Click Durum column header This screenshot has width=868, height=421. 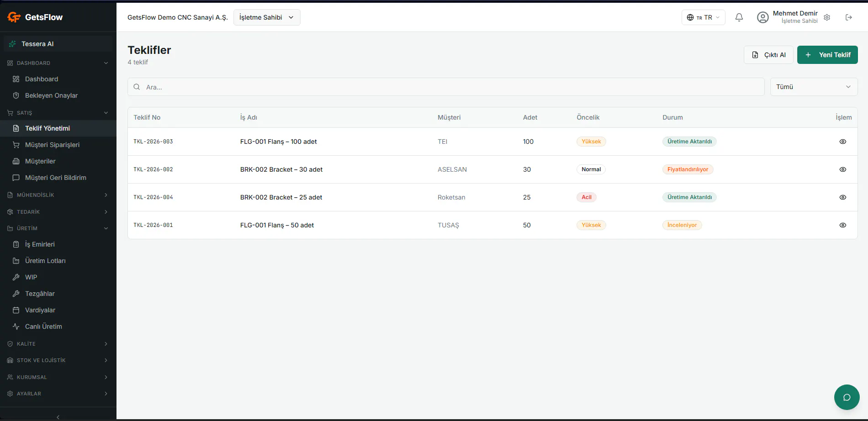[672, 117]
